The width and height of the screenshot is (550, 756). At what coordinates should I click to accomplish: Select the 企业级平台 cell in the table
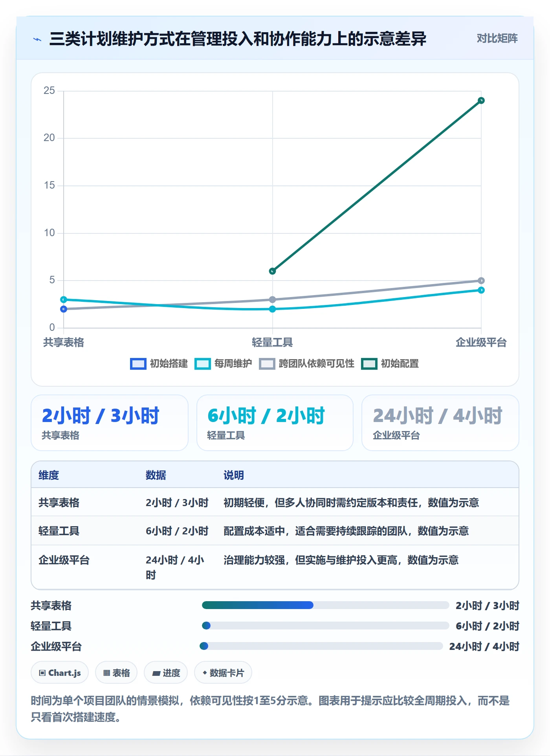coord(64,560)
